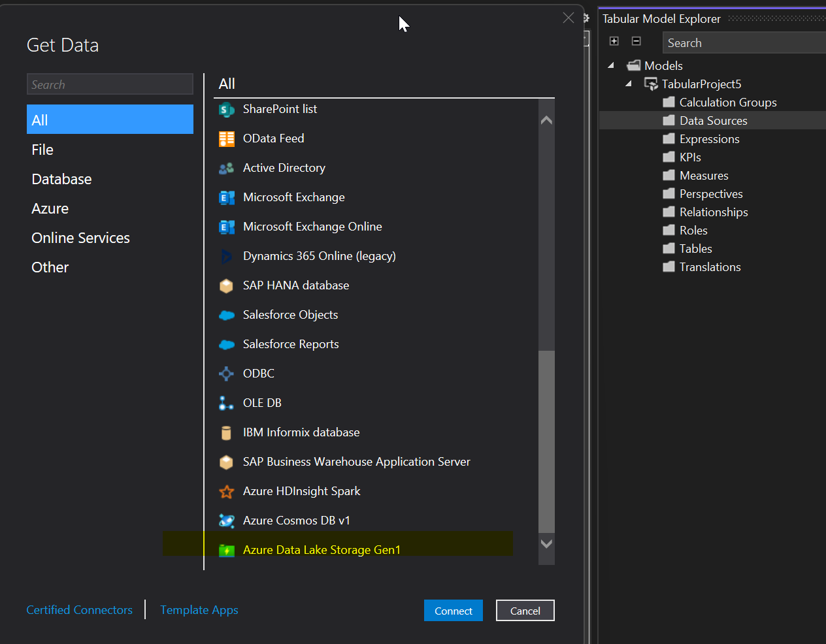Click the Azure Data Lake Storage Gen1 icon
Screen dimensions: 826x644
pos(226,550)
